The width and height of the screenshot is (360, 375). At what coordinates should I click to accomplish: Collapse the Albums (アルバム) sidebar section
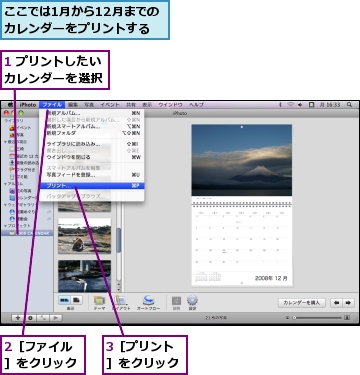(x=5, y=184)
